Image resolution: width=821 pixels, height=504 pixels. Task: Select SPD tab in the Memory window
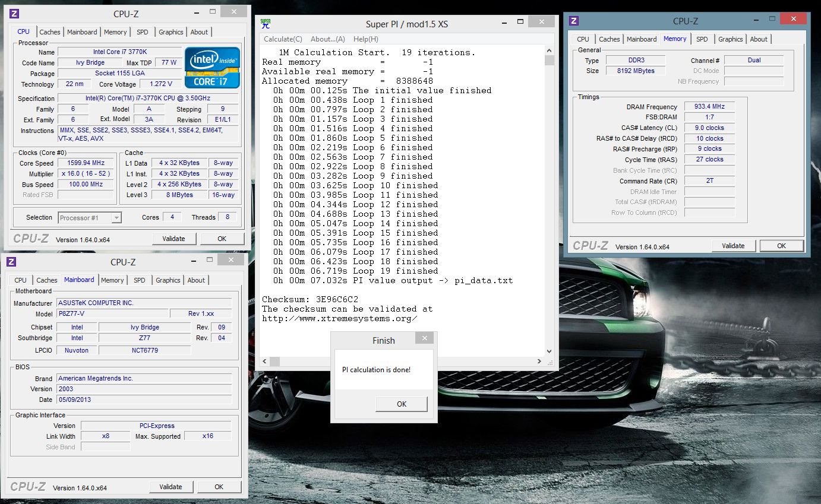pos(702,39)
